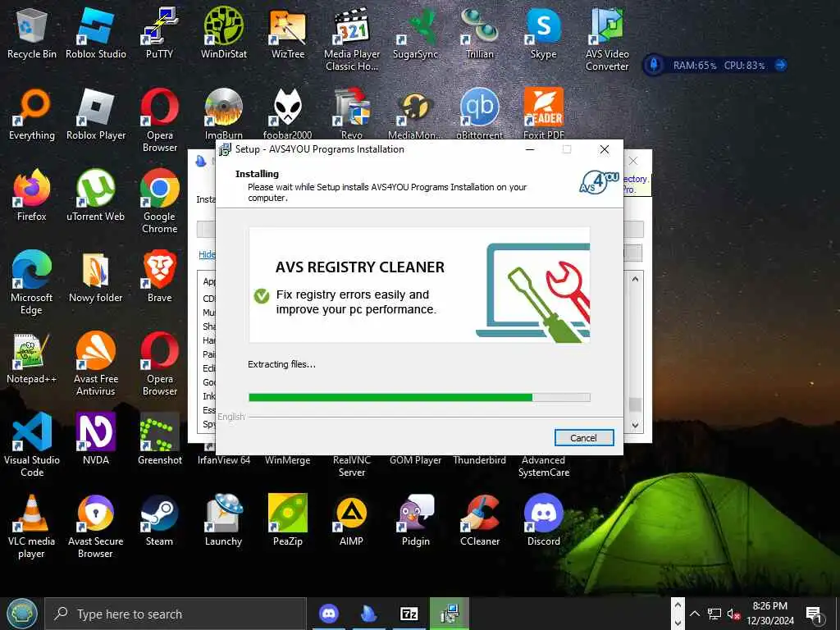The height and width of the screenshot is (630, 840).
Task: Open Roblox Studio desktop icon
Action: pos(96,33)
